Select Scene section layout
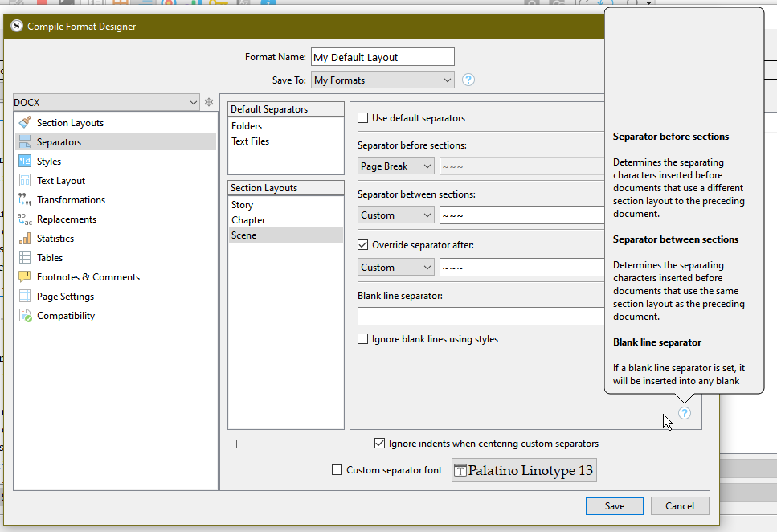The height and width of the screenshot is (532, 777). pos(286,235)
